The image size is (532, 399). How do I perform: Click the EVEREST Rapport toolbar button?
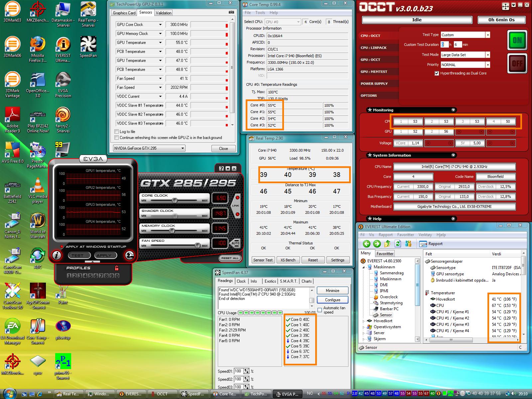coord(431,244)
